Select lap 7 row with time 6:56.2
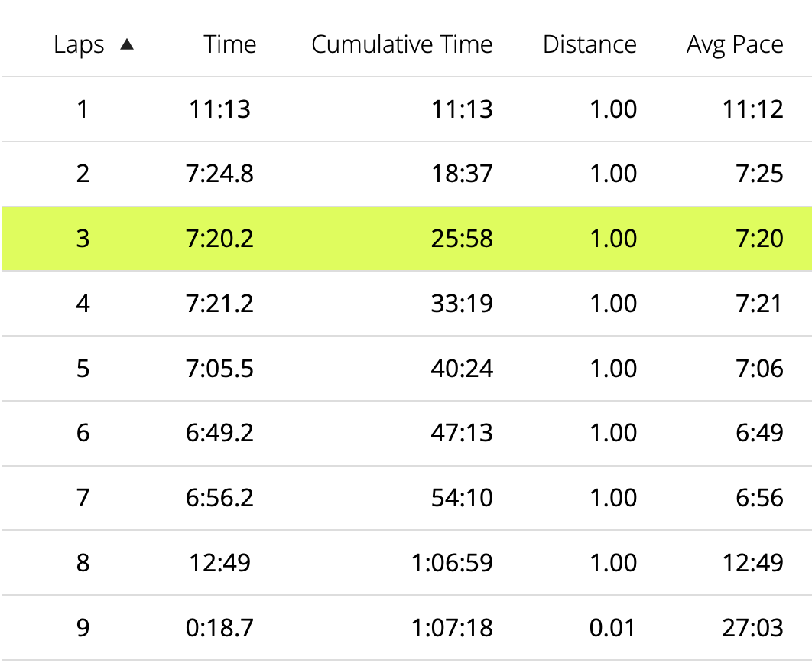The height and width of the screenshot is (670, 812). point(407,498)
